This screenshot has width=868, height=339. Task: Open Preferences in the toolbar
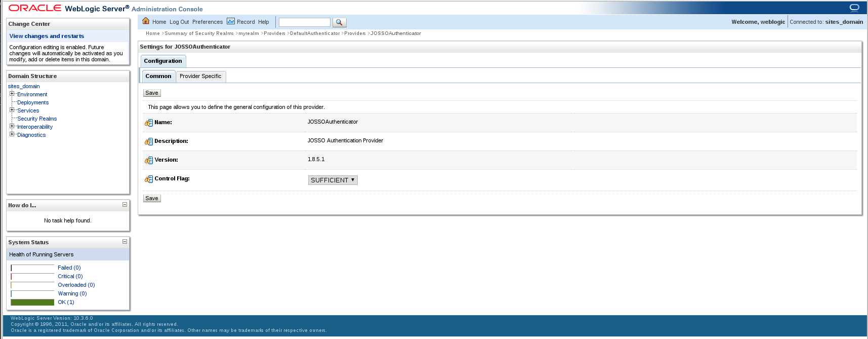[208, 22]
